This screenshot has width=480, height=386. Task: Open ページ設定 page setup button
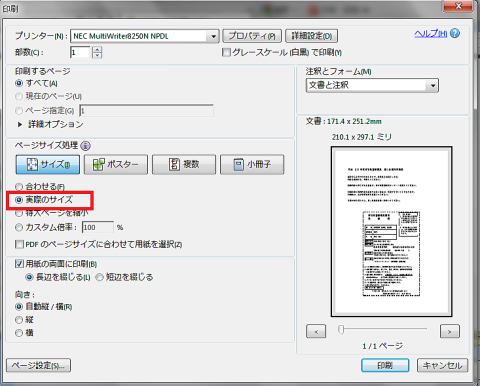[38, 366]
